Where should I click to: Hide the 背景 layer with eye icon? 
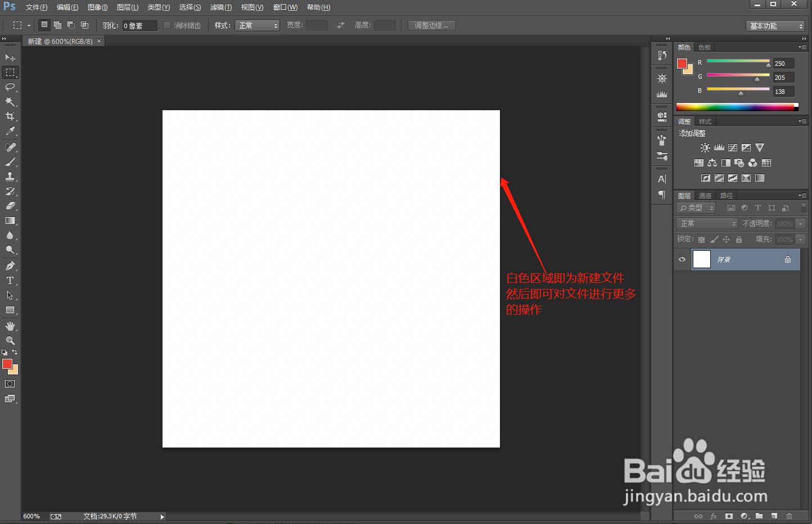(x=682, y=259)
